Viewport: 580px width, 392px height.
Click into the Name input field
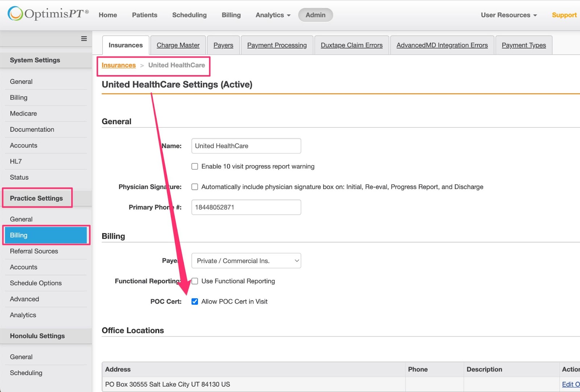point(246,146)
